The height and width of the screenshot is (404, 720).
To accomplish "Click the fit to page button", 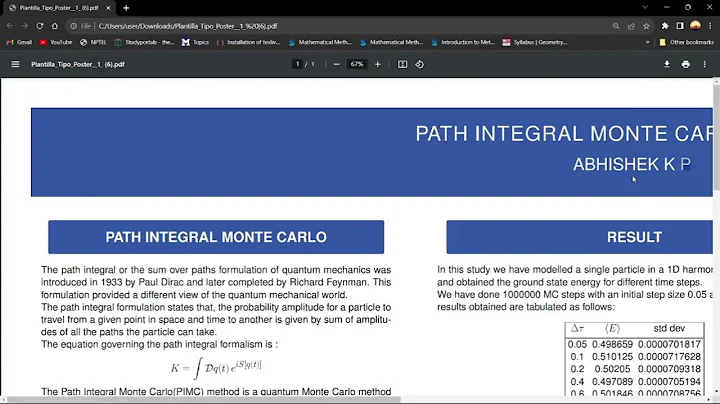I will [402, 64].
